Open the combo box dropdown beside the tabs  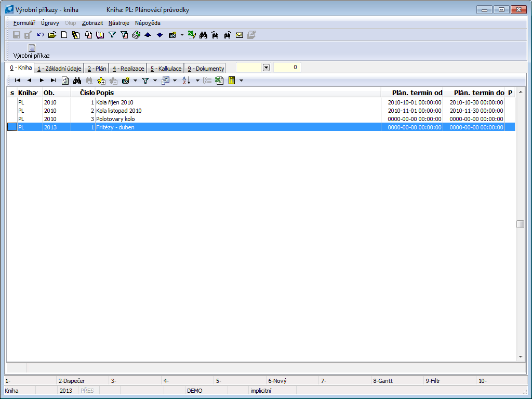[x=266, y=68]
